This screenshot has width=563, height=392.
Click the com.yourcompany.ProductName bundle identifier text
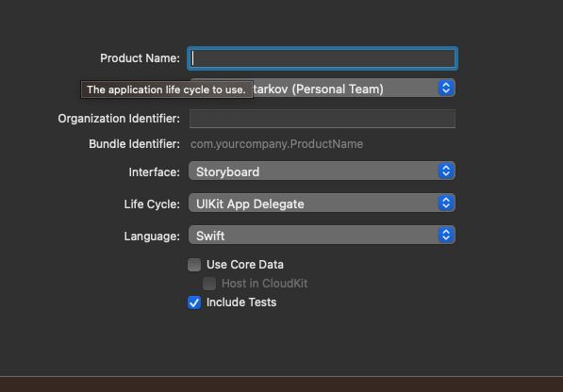(x=276, y=144)
